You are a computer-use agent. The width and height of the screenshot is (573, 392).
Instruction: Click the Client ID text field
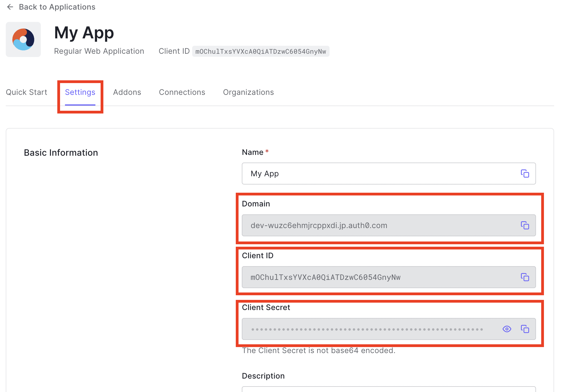tap(356, 277)
